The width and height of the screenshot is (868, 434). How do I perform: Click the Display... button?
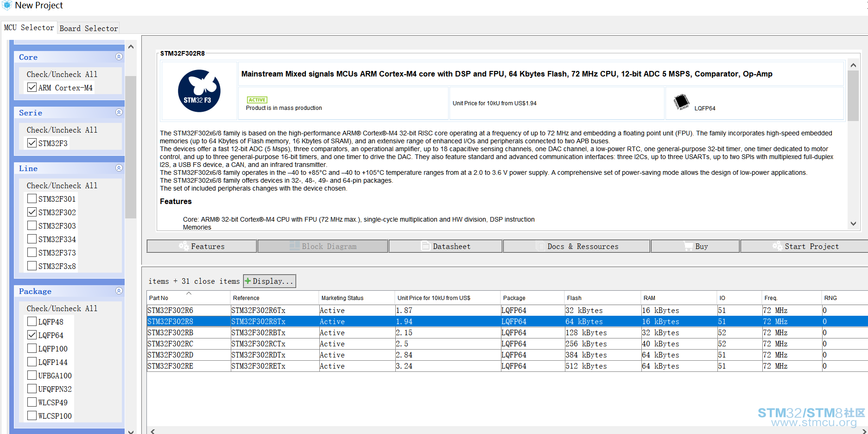coord(269,281)
